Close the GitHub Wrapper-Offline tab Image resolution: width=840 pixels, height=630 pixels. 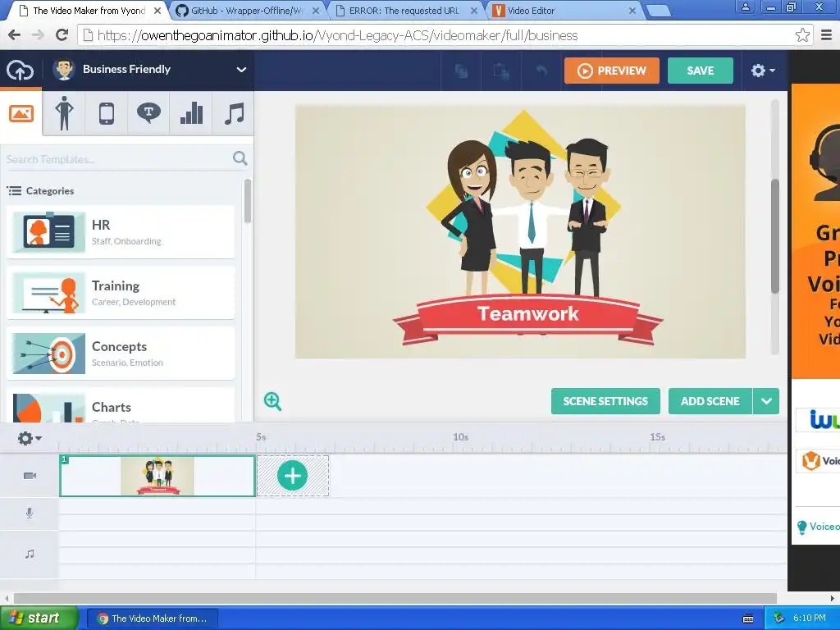(316, 11)
